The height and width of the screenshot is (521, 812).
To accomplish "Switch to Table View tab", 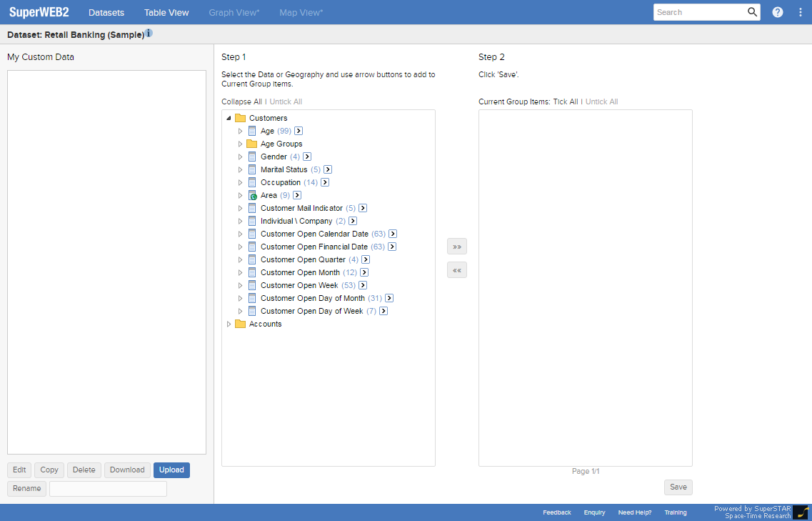I will coord(166,12).
